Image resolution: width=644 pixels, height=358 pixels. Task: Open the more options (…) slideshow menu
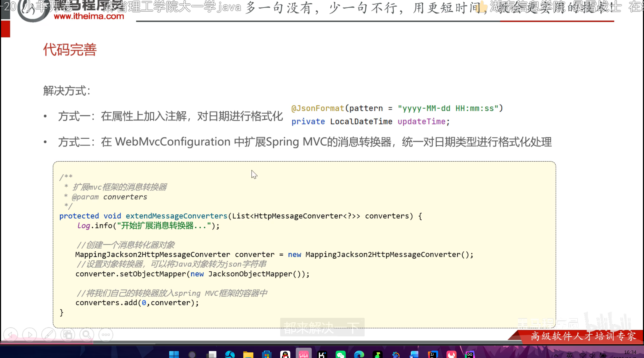click(106, 335)
